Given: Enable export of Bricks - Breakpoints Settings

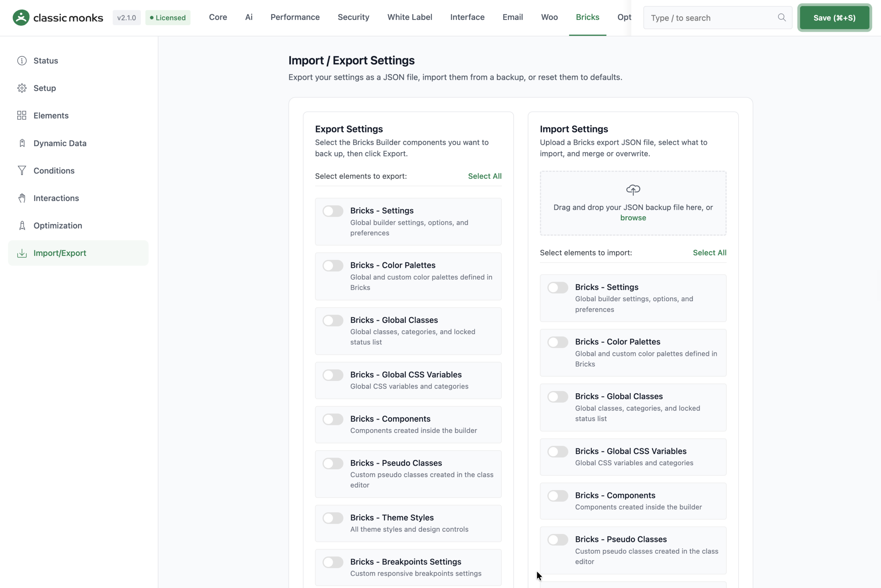Looking at the screenshot, I should (x=333, y=563).
